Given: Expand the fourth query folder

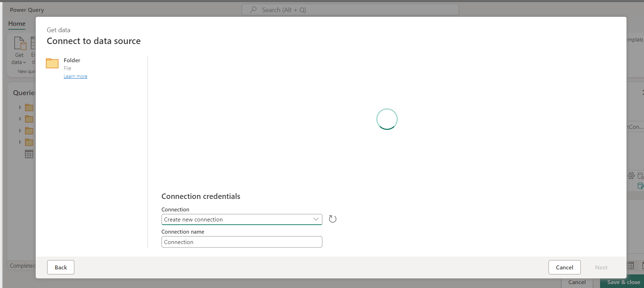Looking at the screenshot, I should click(x=20, y=142).
